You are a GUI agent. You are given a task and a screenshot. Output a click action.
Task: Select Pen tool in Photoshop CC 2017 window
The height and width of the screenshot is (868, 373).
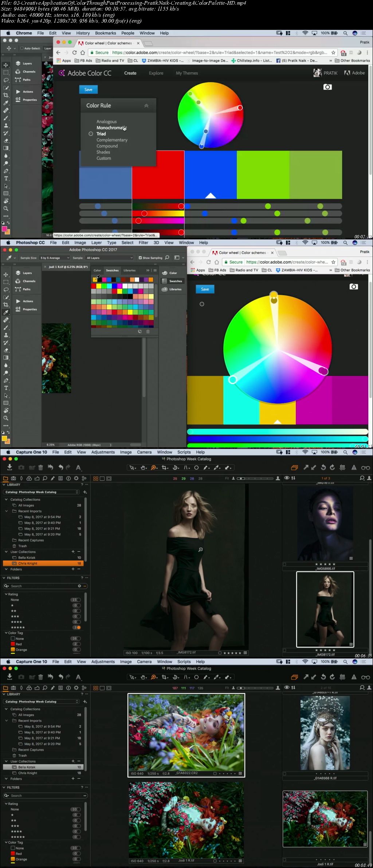tap(6, 380)
